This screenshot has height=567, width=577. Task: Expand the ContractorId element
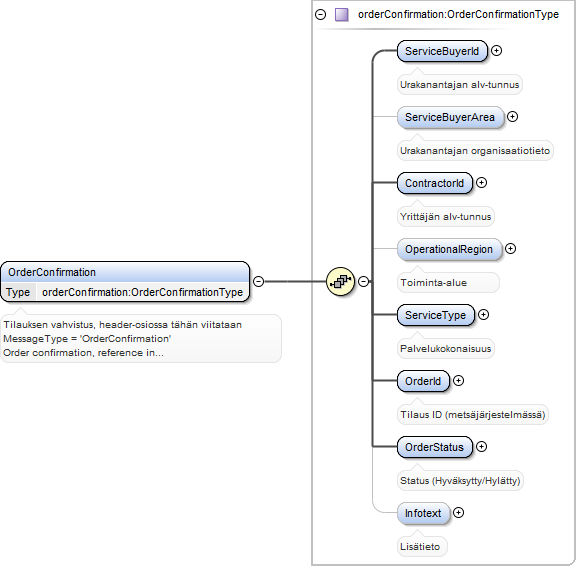click(x=481, y=182)
